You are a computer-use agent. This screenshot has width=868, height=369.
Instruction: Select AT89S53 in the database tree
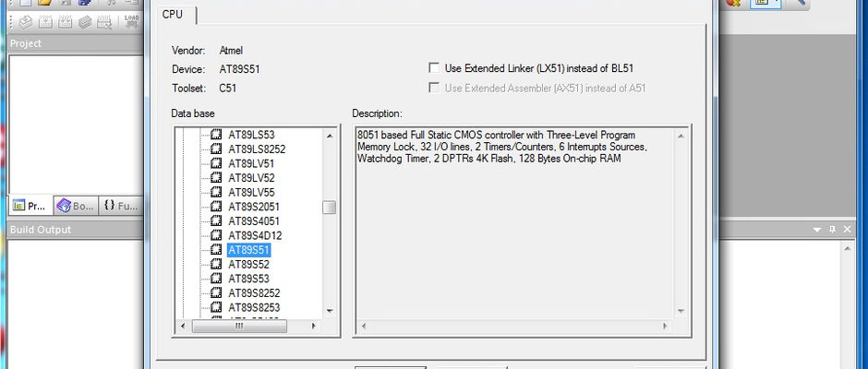pos(248,279)
